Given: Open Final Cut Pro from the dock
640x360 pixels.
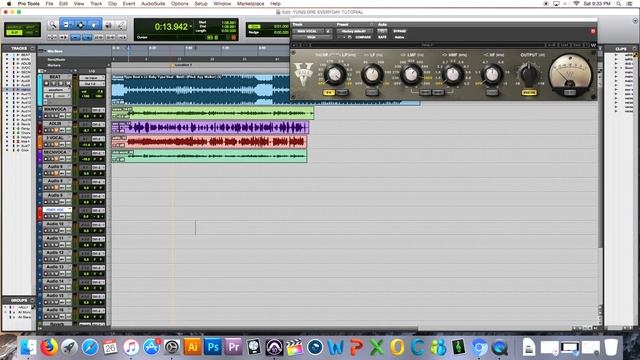Looking at the screenshot, I should point(294,347).
